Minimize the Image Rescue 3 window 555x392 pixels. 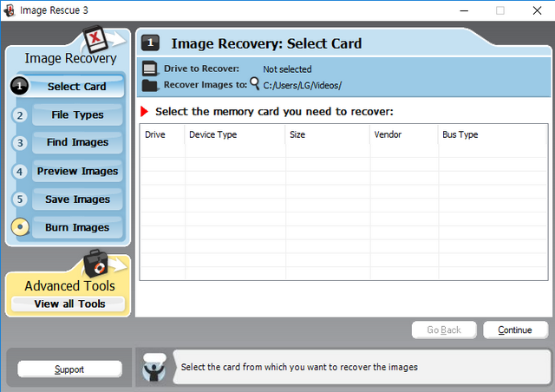(x=464, y=10)
